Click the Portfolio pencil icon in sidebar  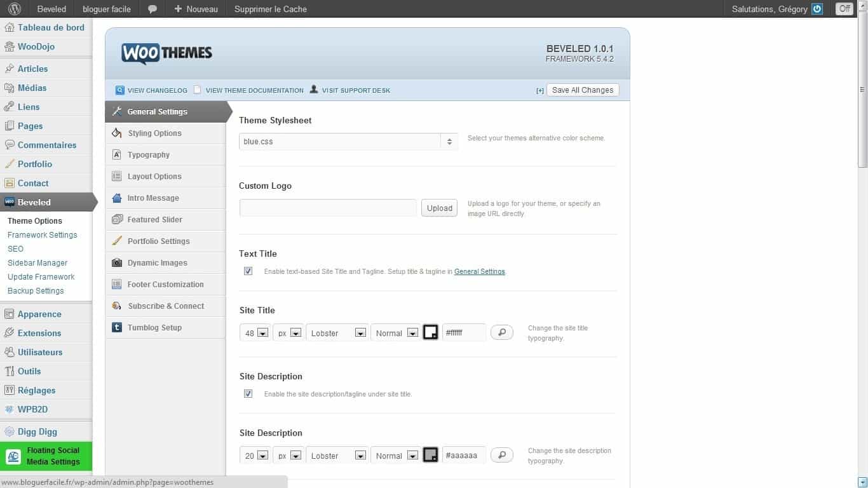10,164
